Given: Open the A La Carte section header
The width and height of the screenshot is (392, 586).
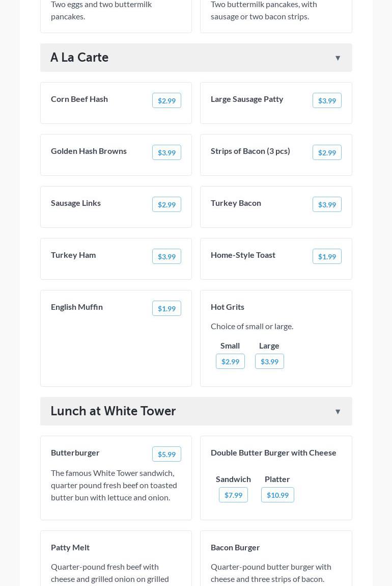Looking at the screenshot, I should pyautogui.click(x=79, y=58).
